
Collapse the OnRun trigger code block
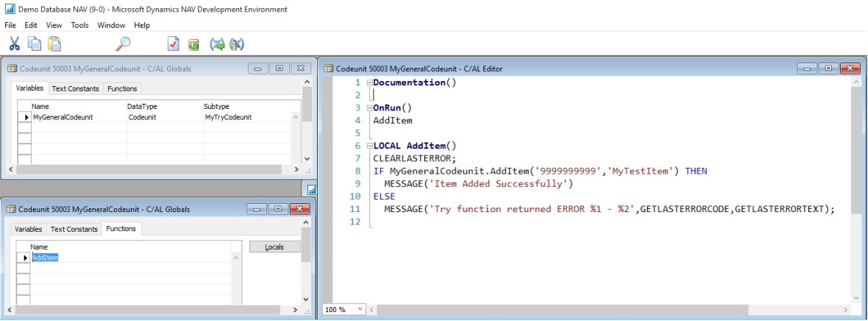click(369, 107)
